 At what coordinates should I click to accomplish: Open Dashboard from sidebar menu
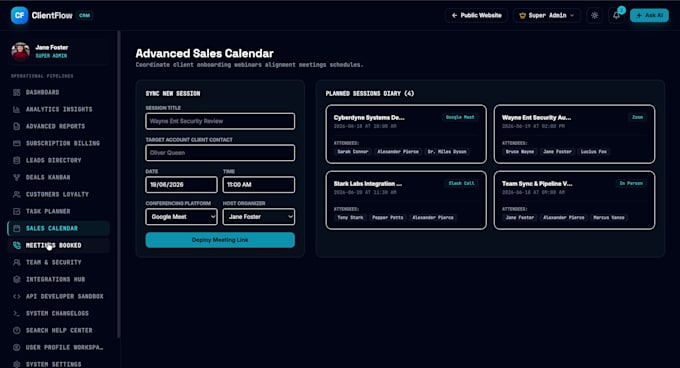(x=58, y=92)
